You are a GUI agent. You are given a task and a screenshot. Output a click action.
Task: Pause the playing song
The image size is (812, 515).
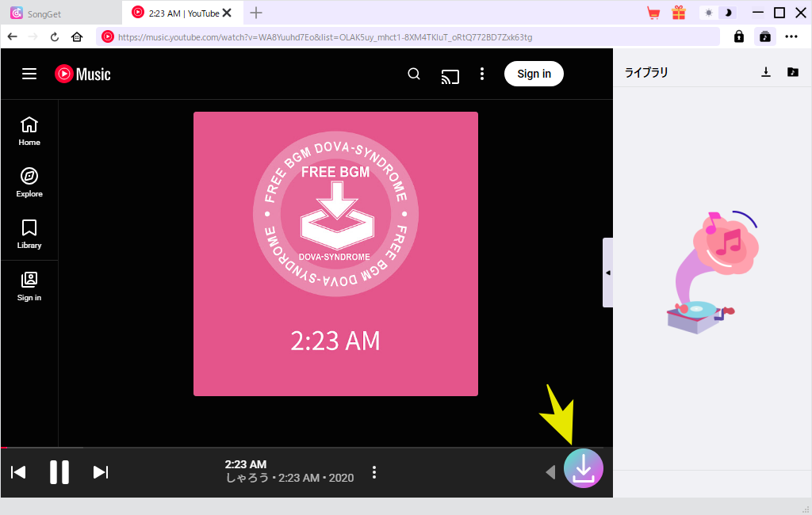[59, 472]
